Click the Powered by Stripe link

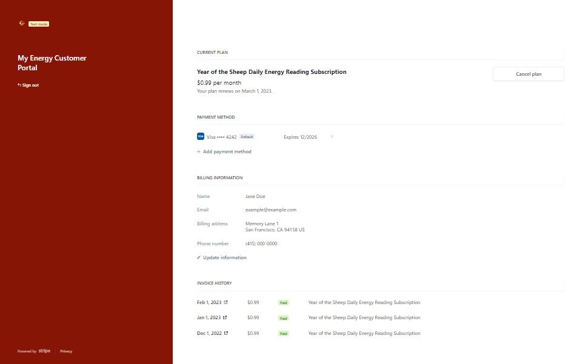[x=34, y=351]
